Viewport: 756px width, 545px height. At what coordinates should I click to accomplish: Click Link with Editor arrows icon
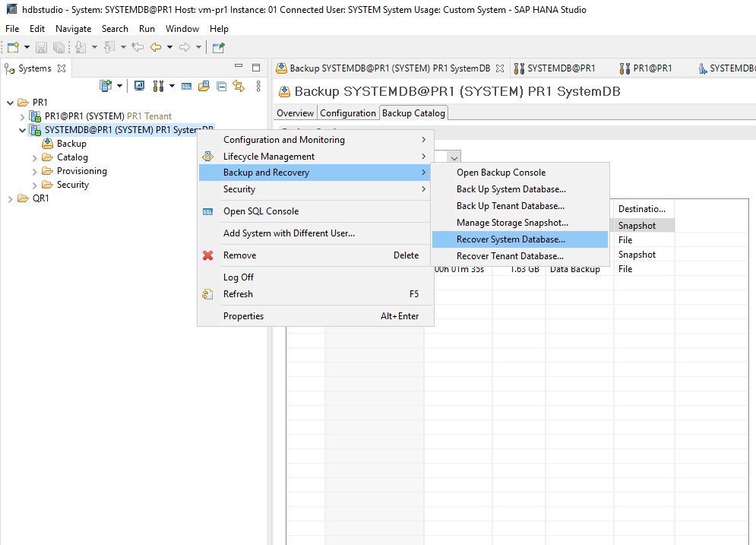coord(239,86)
